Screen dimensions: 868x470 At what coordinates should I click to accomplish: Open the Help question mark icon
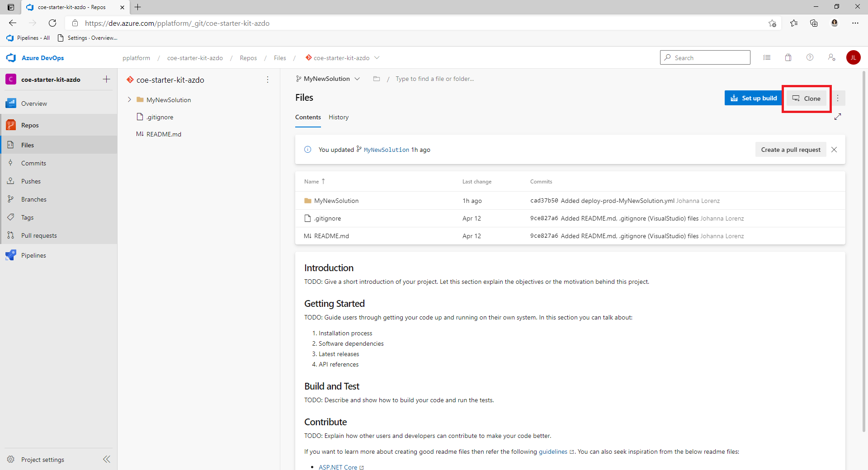810,57
